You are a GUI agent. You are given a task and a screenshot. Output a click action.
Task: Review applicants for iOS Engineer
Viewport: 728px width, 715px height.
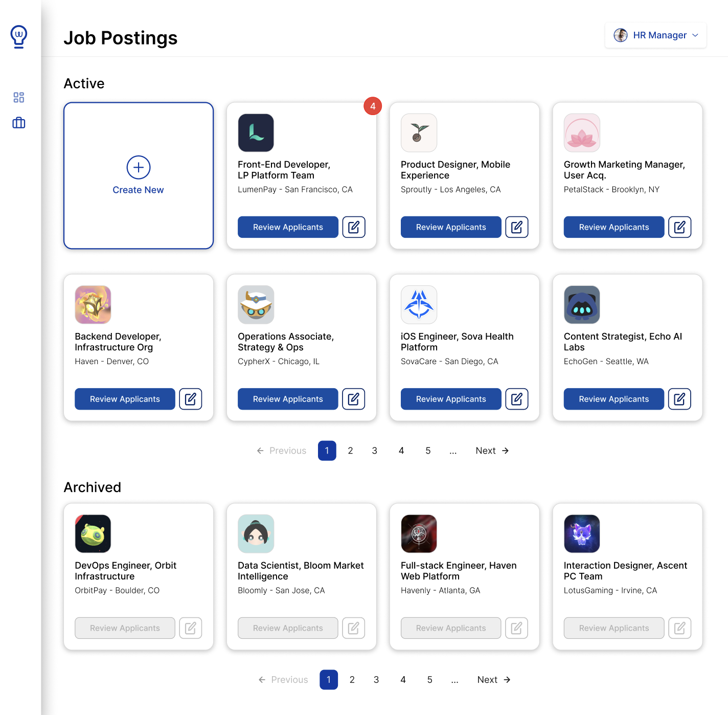(451, 399)
